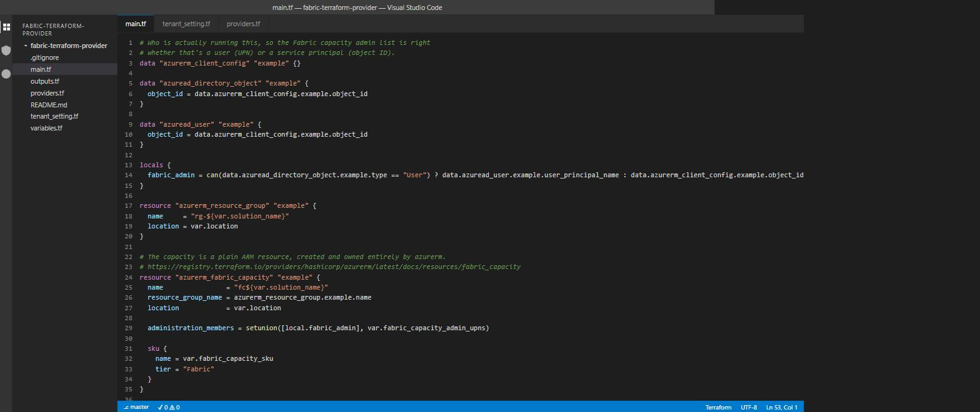The height and width of the screenshot is (412, 980).
Task: Click the location = var.location line 19
Action: coord(192,226)
